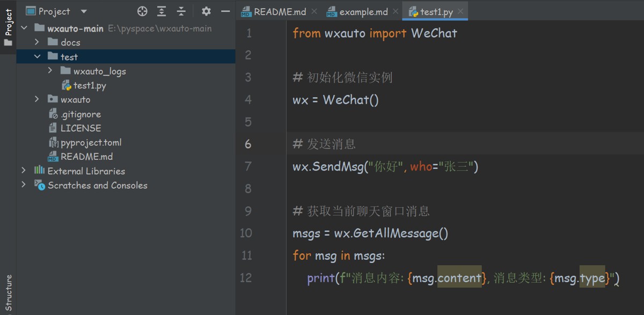Screen dimensions: 644x315
Task: Select test1.py in the project tree
Action: click(x=90, y=85)
